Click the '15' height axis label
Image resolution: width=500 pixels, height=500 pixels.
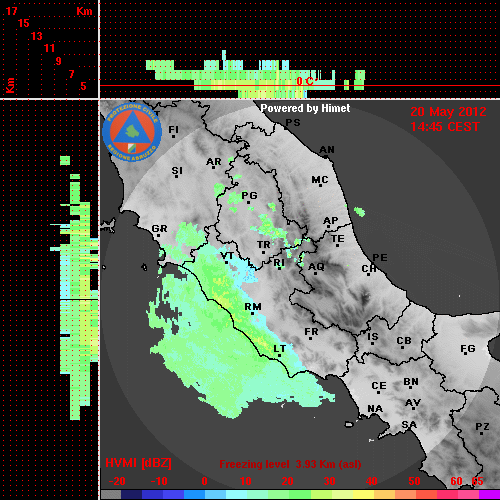[24, 23]
